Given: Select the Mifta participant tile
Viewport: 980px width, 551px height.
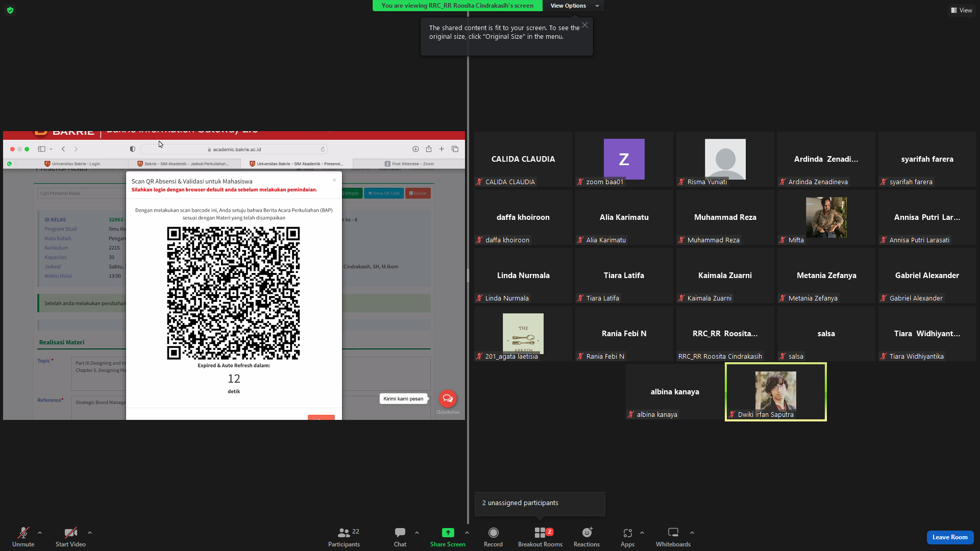Looking at the screenshot, I should [826, 217].
